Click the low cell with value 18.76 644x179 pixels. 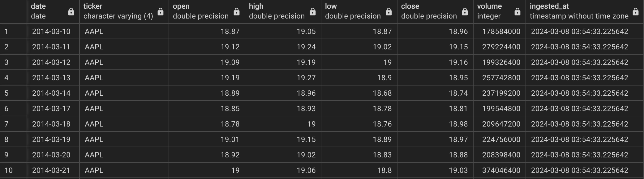[x=359, y=124]
